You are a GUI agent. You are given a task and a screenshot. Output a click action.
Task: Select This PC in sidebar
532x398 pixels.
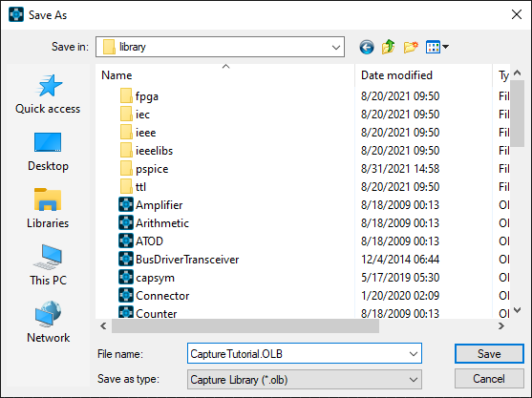[x=48, y=265]
